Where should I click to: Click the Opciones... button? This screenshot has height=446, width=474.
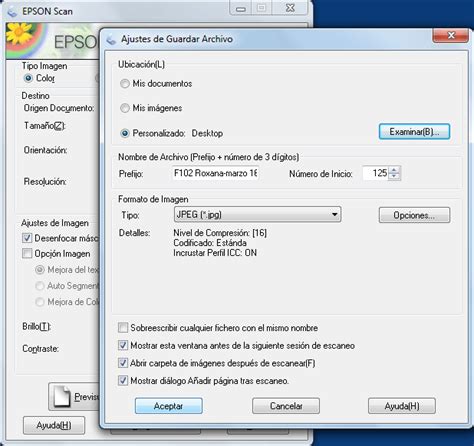tap(414, 215)
